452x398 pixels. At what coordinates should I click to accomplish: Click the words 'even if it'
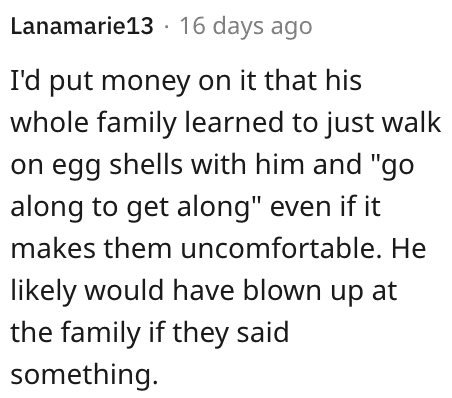(325, 207)
